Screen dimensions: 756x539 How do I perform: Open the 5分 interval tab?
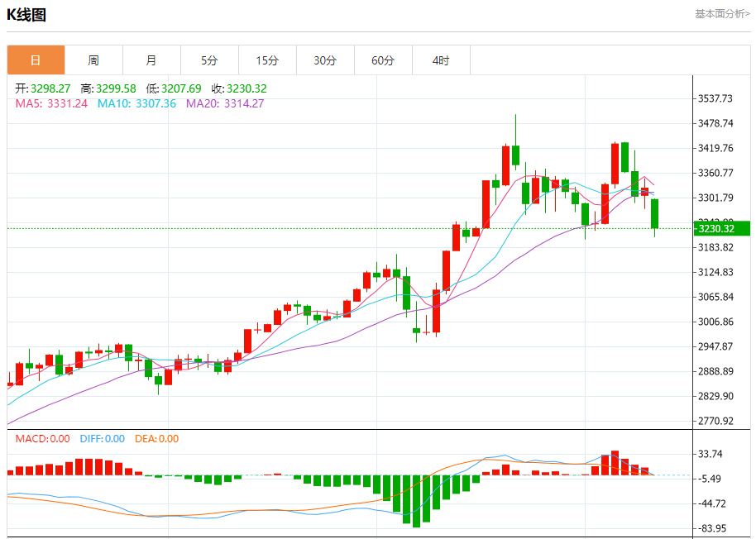(x=209, y=60)
